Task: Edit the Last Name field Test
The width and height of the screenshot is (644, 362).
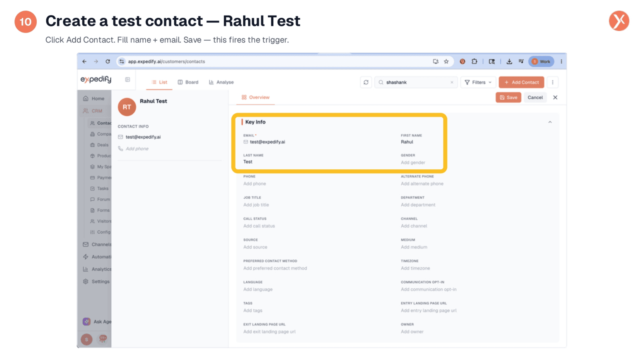Action: click(248, 162)
